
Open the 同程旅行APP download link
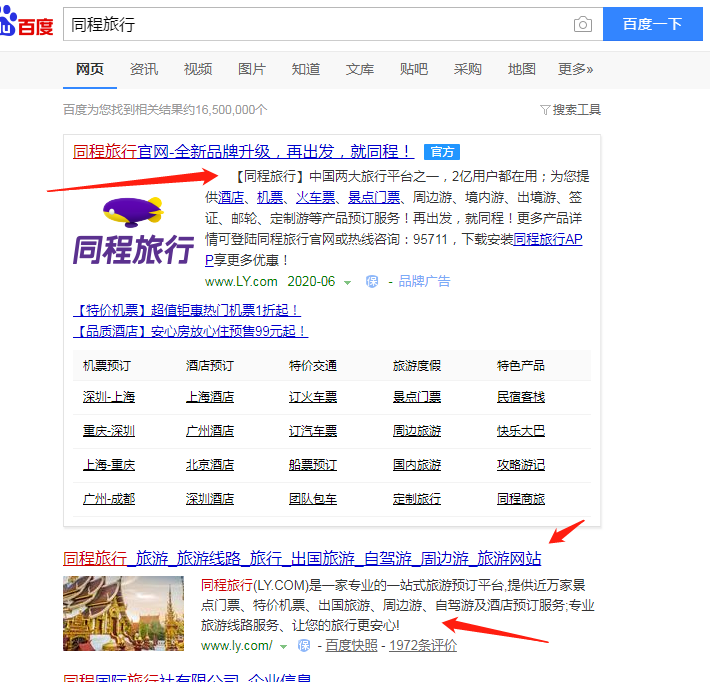548,239
